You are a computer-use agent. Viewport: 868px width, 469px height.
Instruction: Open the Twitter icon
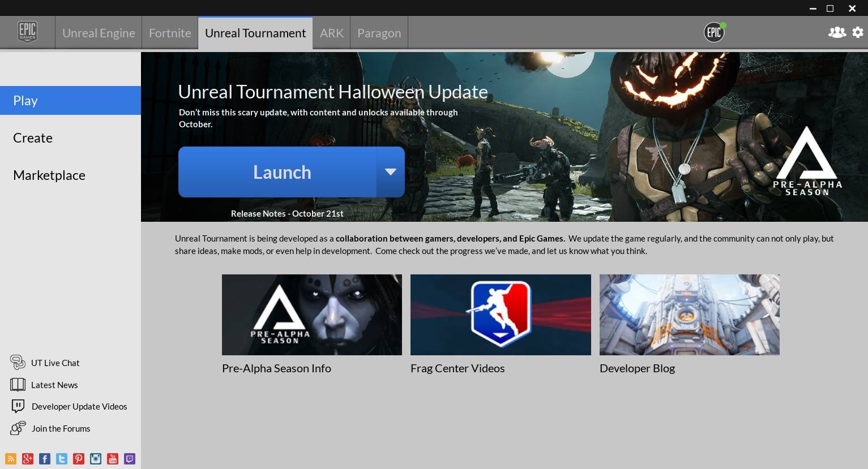point(62,458)
